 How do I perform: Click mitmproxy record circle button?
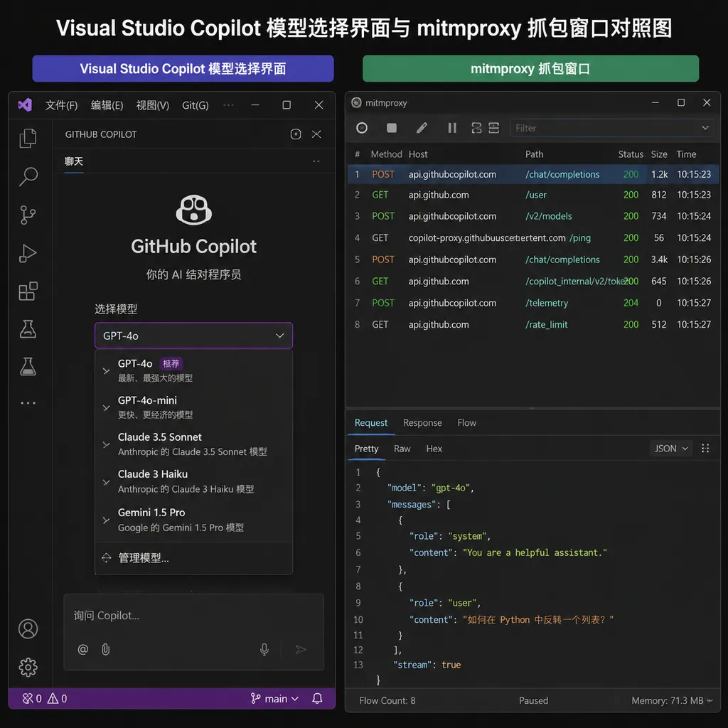click(x=362, y=128)
